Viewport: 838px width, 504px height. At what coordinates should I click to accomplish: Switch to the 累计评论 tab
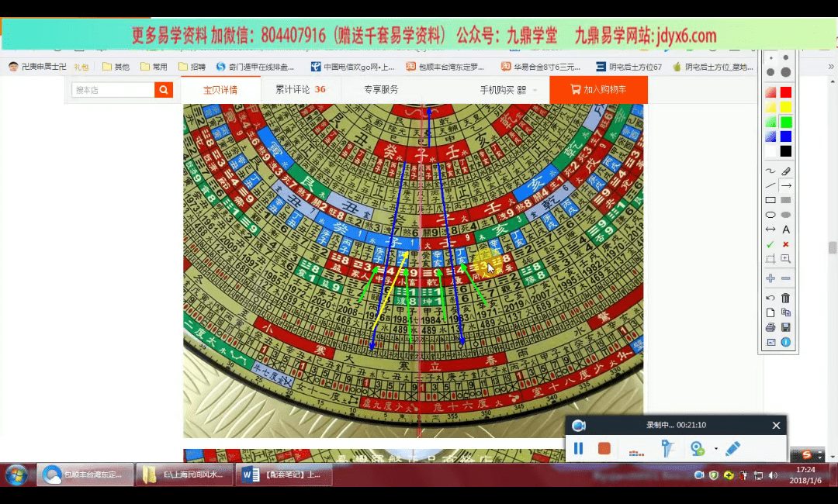(300, 90)
